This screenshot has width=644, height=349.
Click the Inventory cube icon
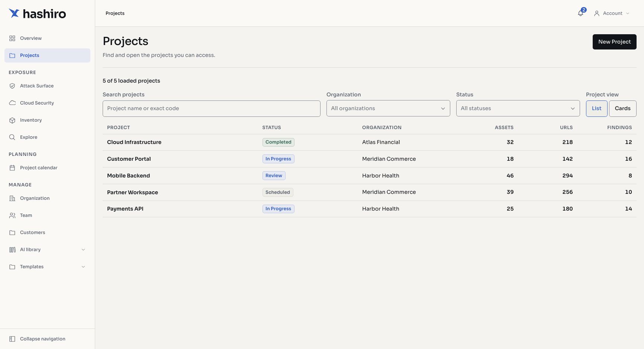click(x=12, y=120)
